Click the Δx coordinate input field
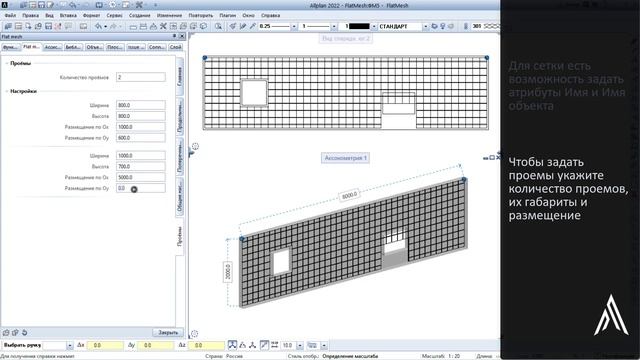640x360 pixels. [x=105, y=345]
